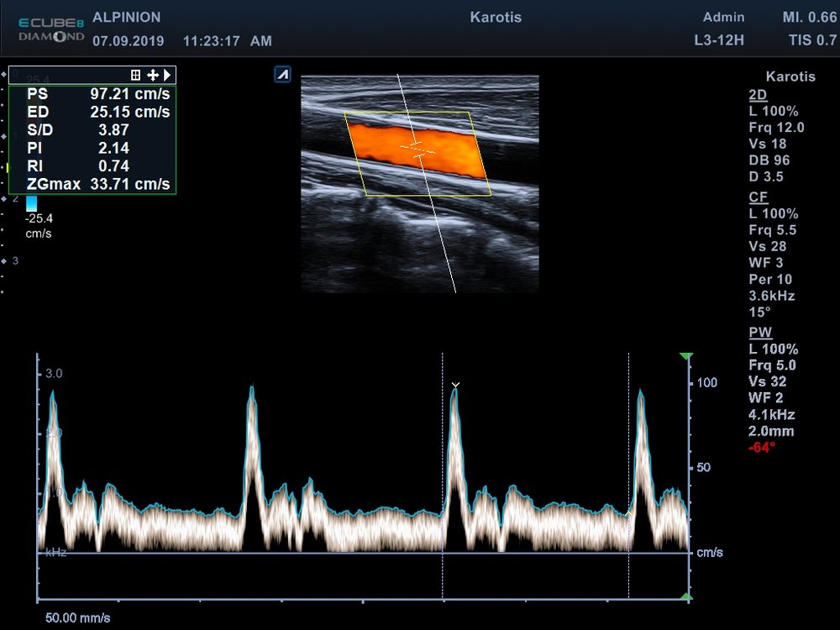Click the blue probe orientation icon beside the image
Screen dimensions: 840x630
coord(282,74)
